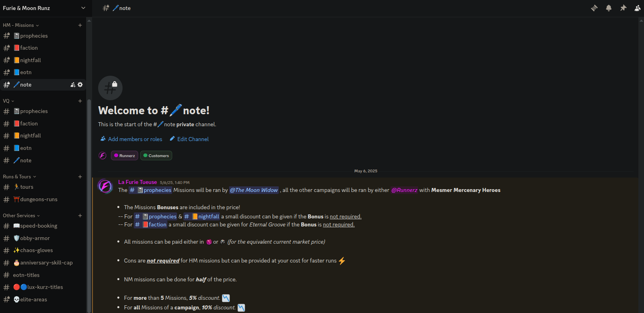Collapse the Other Services category
The height and width of the screenshot is (313, 644).
[21, 216]
